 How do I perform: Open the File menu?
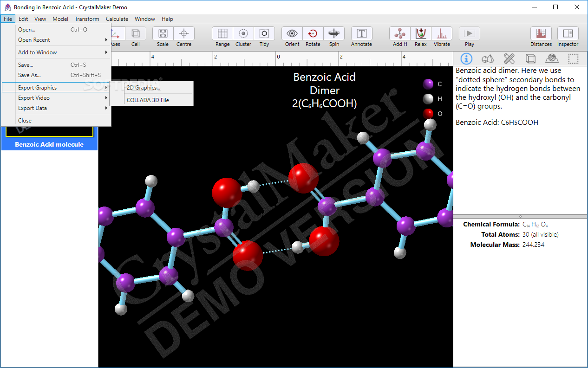(x=8, y=19)
